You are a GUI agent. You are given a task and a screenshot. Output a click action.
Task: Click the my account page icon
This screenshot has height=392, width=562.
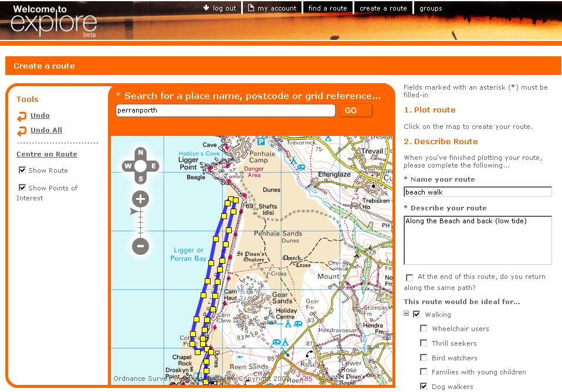[251, 8]
